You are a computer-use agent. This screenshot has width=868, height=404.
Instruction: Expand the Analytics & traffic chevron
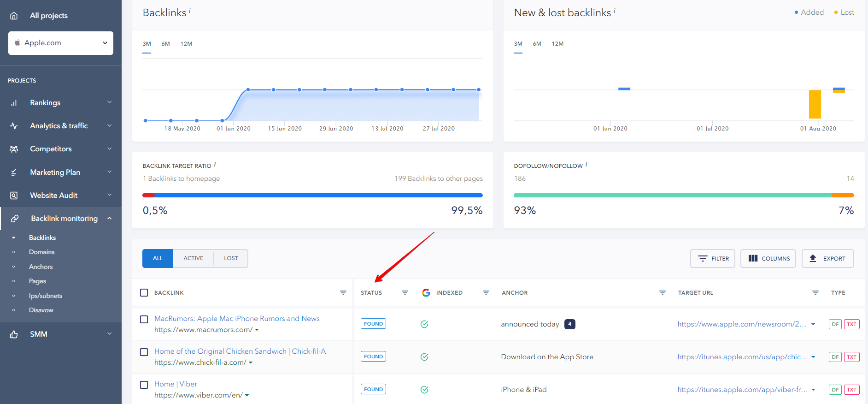110,125
